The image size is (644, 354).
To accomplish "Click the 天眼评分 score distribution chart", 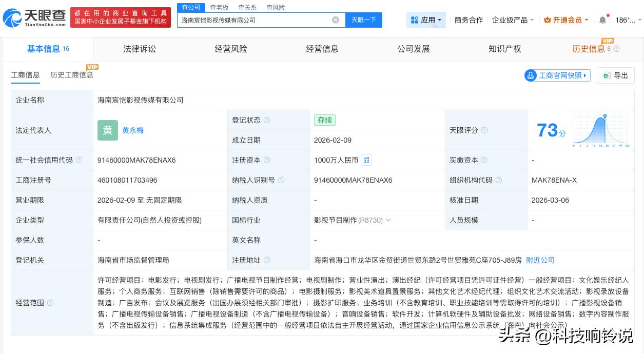I will click(x=600, y=130).
